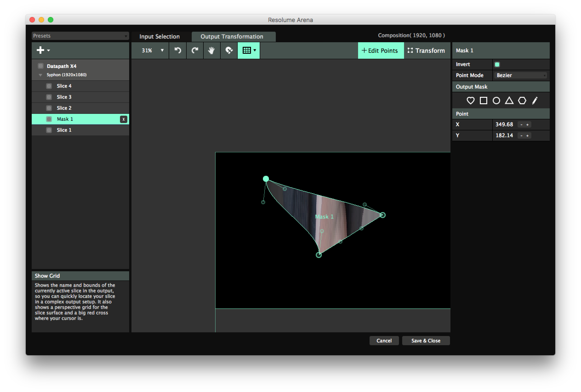The image size is (581, 392).
Task: Select the freehand pencil mask tool
Action: click(535, 101)
